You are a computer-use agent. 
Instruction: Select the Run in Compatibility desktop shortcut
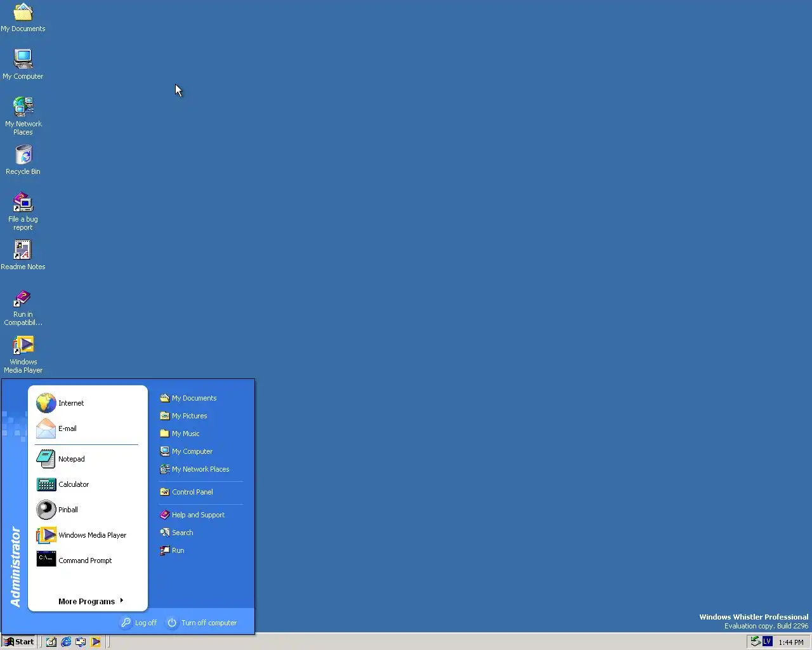point(23,307)
